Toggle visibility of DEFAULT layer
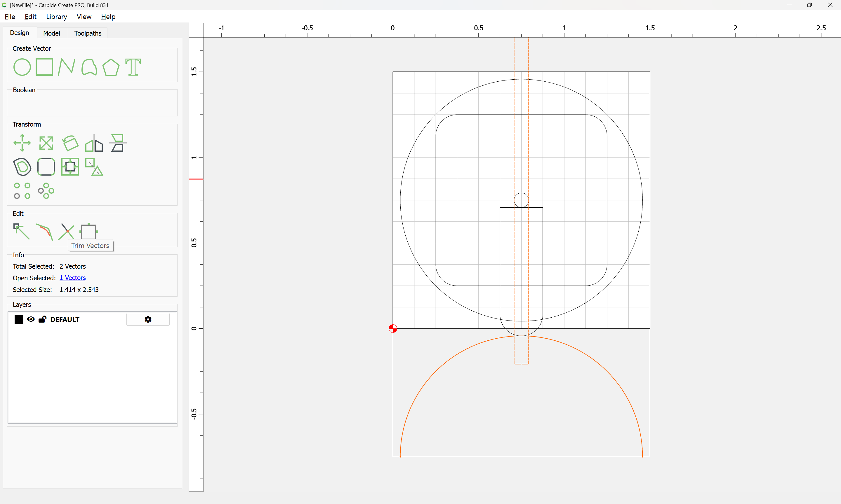The width and height of the screenshot is (841, 504). (31, 319)
